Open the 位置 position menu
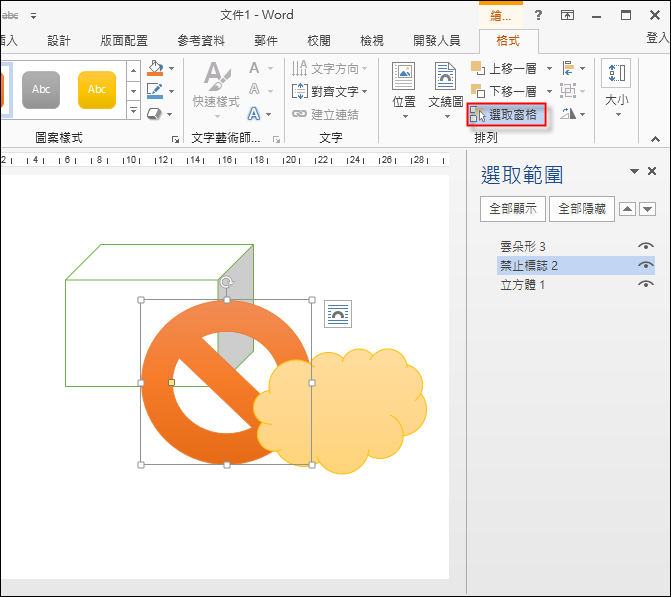 (404, 91)
